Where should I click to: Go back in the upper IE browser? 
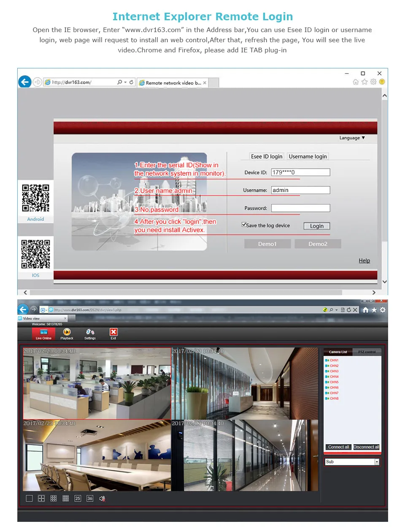pos(25,81)
